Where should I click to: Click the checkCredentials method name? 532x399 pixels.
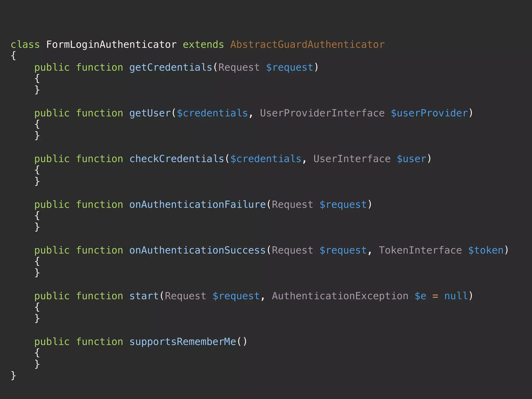(x=177, y=159)
